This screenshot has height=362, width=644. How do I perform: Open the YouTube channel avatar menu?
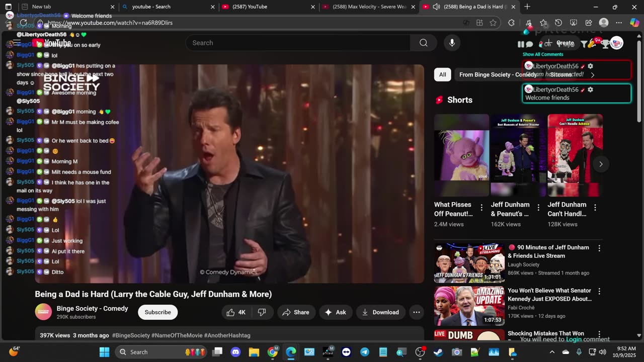[x=617, y=43]
